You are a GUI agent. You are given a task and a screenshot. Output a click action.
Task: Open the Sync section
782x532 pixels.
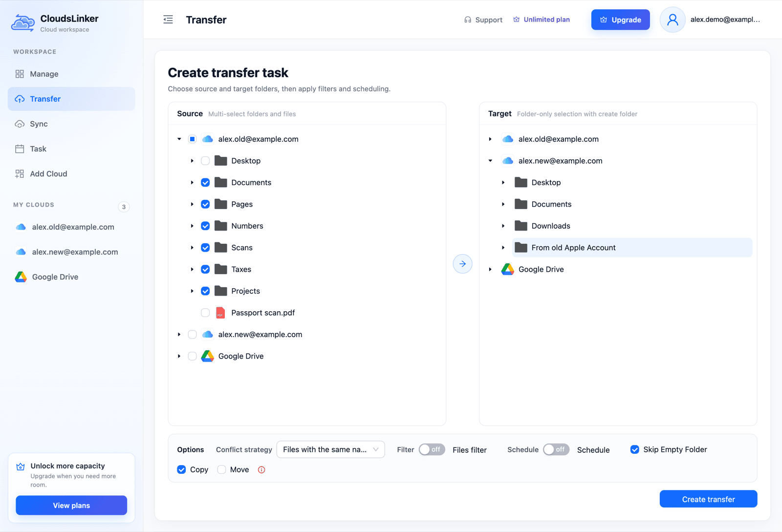[x=71, y=124]
